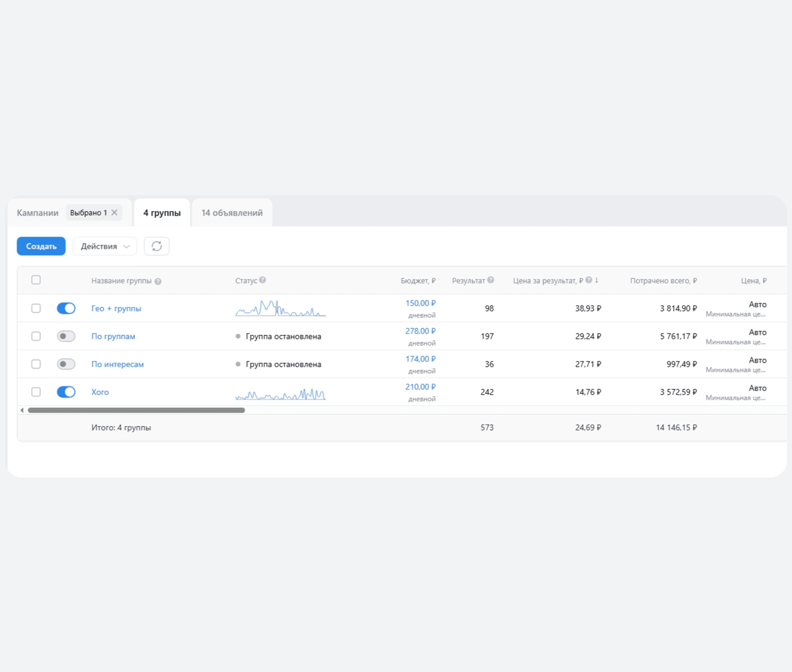Screen dimensions: 792x672
Task: Disable the 'Гео + группы' toggle
Action: [66, 308]
